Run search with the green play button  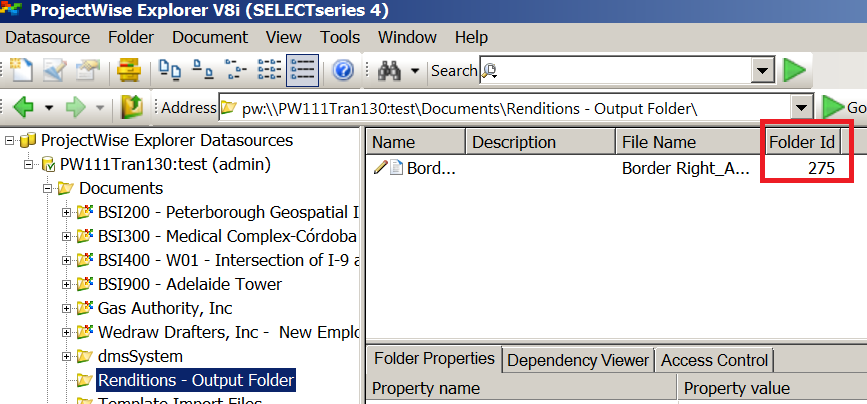[795, 70]
